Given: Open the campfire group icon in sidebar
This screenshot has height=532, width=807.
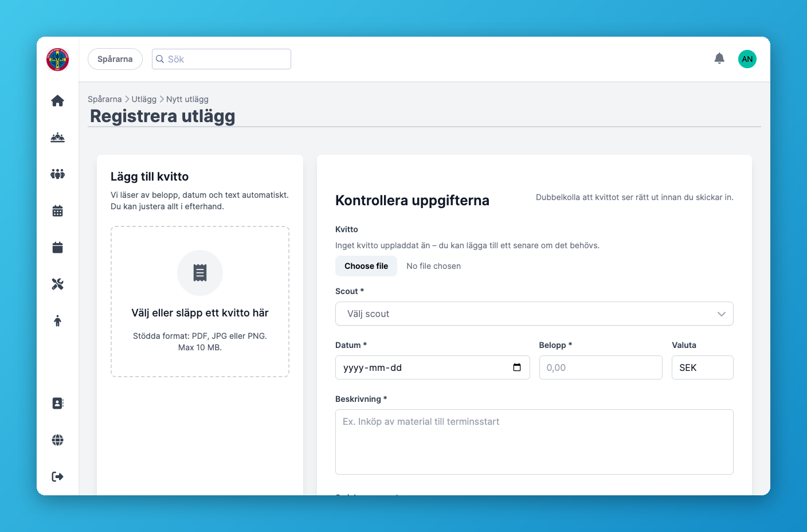Looking at the screenshot, I should pos(58,138).
